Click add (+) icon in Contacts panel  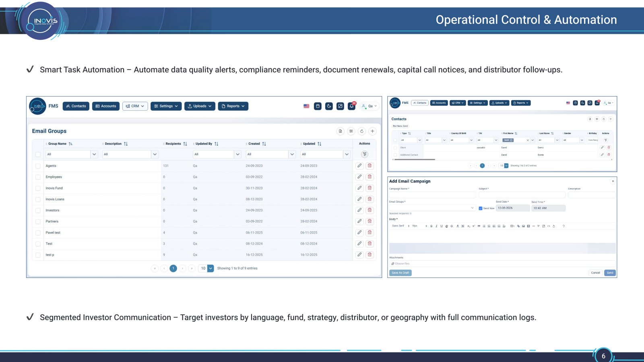611,119
